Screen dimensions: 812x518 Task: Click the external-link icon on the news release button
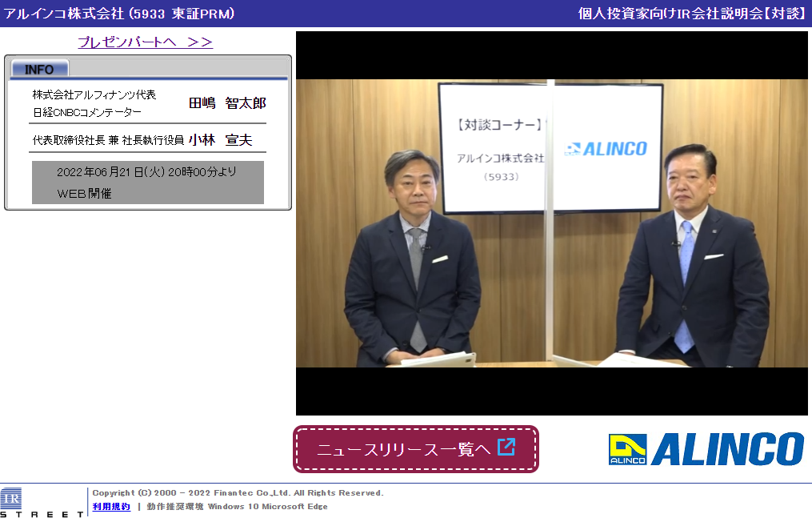click(506, 447)
